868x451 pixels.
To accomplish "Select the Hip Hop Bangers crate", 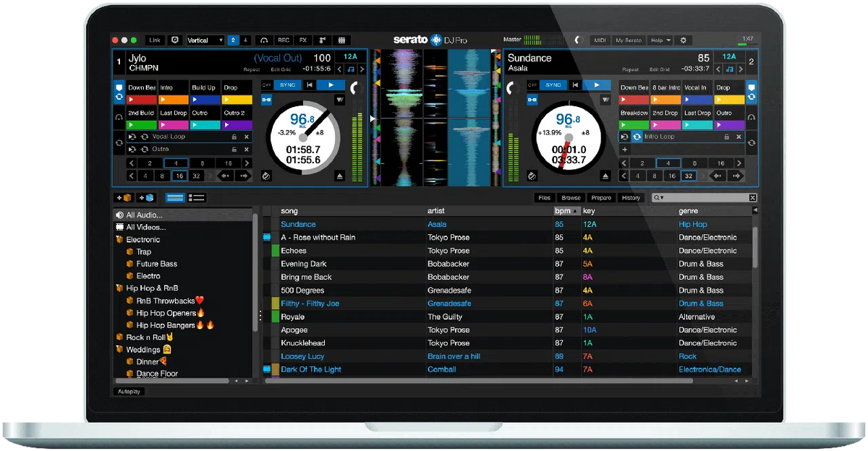I will 165,325.
